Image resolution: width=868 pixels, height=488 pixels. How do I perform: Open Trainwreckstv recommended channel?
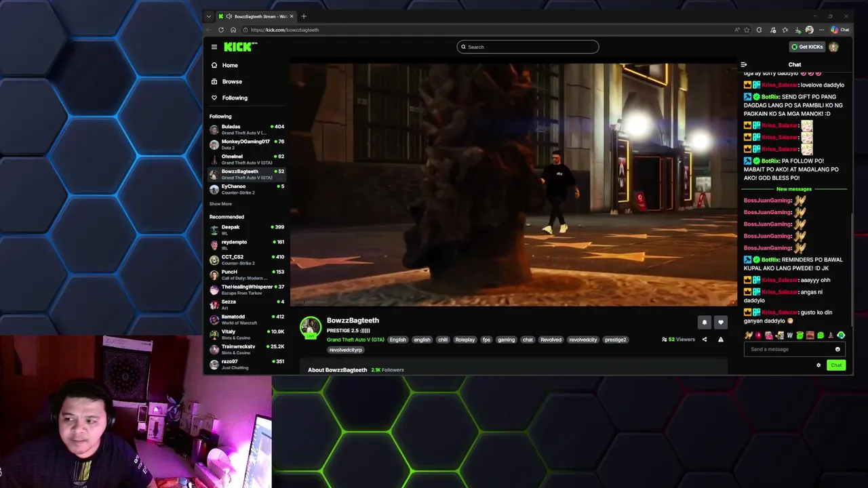pyautogui.click(x=247, y=349)
